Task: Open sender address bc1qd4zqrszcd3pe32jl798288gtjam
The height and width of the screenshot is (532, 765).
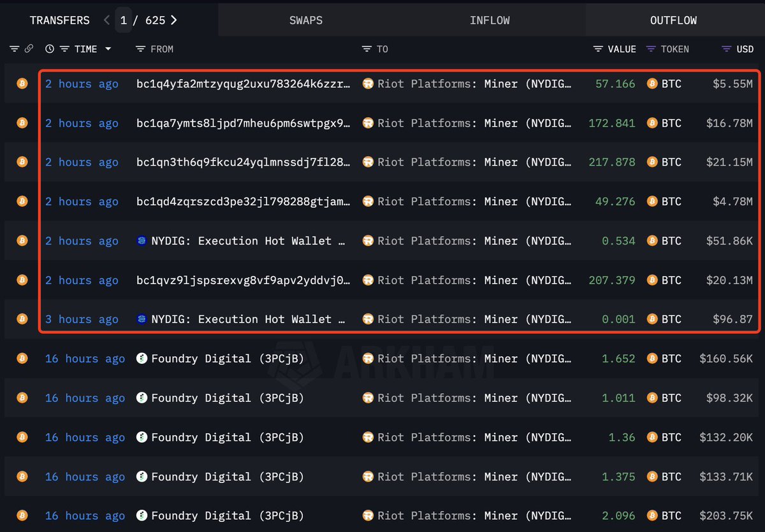Action: tap(244, 201)
